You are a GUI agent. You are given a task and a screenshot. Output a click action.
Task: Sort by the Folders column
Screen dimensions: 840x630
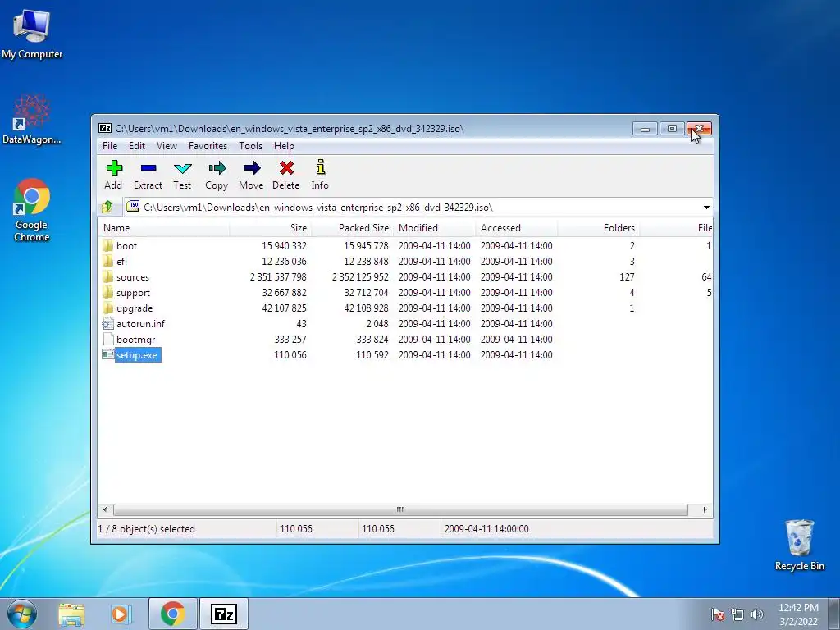(x=598, y=228)
